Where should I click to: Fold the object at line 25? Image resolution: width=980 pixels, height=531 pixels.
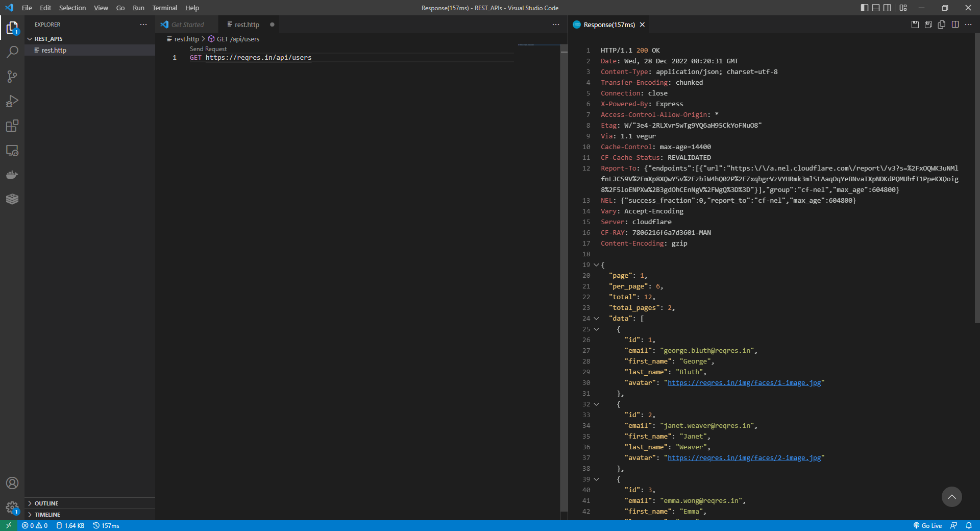tap(596, 329)
